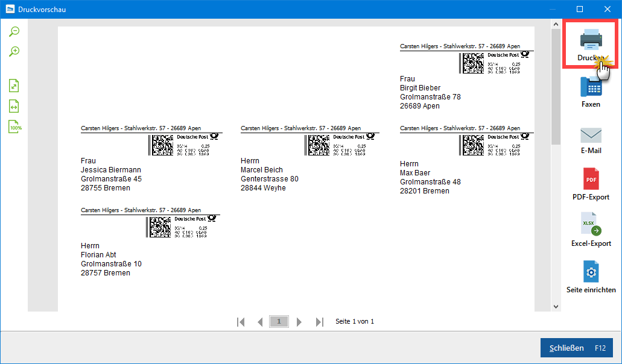Choose Excel-Export for the preview
622x364 pixels.
click(591, 224)
